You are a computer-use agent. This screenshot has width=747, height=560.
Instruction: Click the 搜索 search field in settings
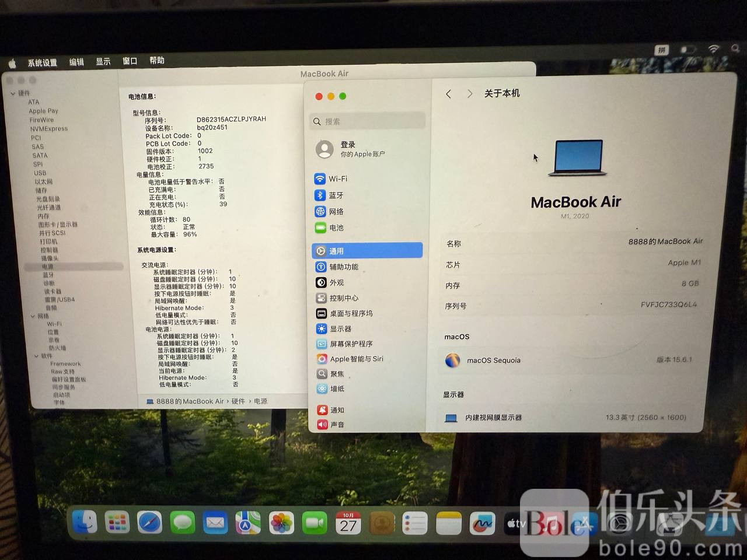pos(368,121)
